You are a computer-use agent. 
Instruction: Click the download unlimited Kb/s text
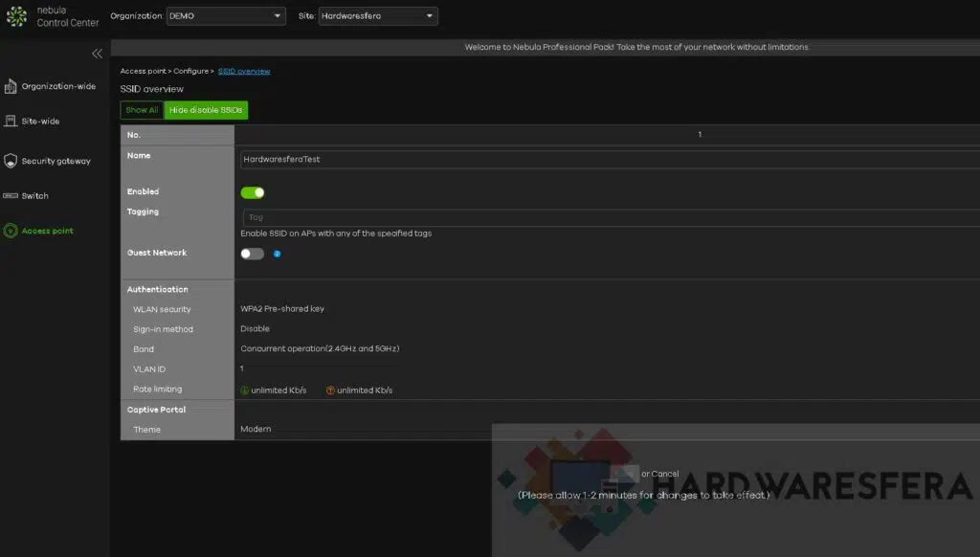pos(278,390)
